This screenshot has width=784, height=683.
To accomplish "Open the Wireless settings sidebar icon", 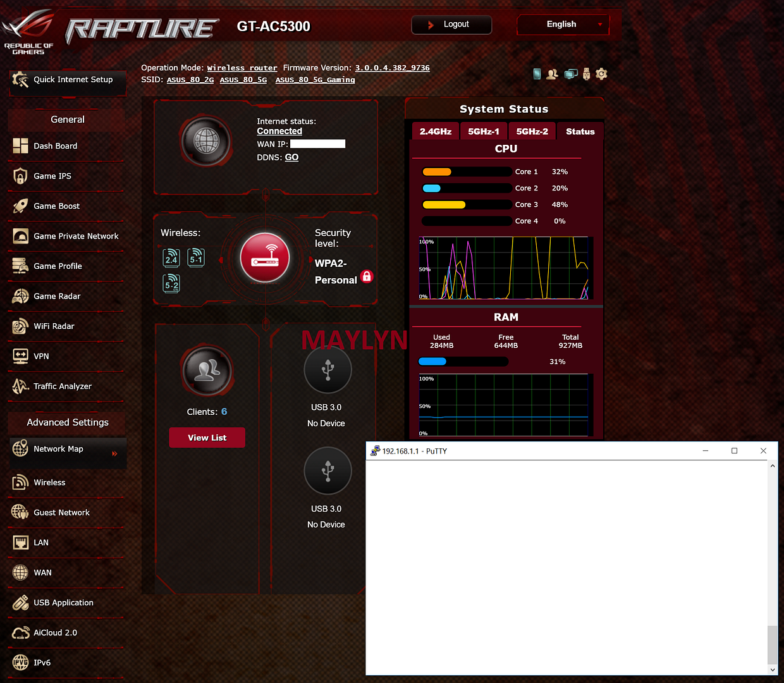I will (x=20, y=483).
